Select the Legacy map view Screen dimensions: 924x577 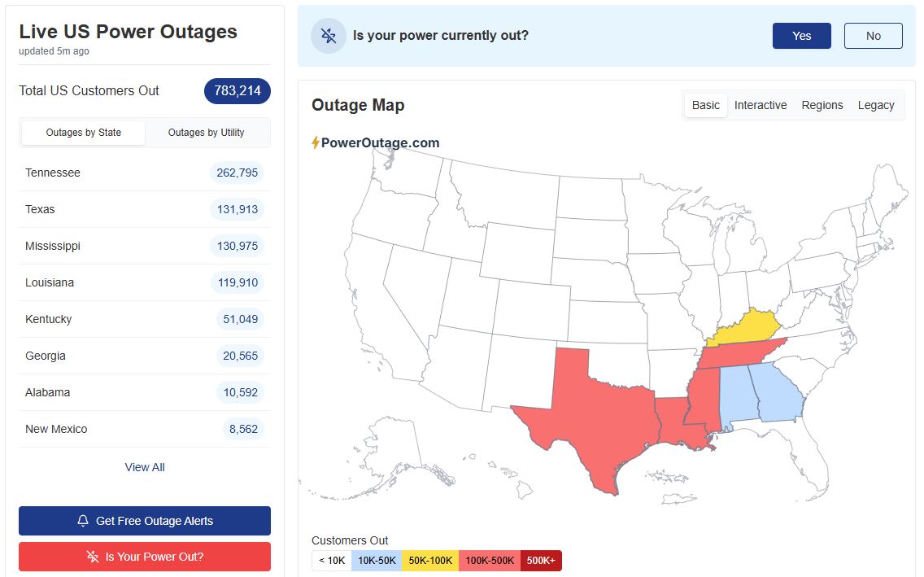875,105
